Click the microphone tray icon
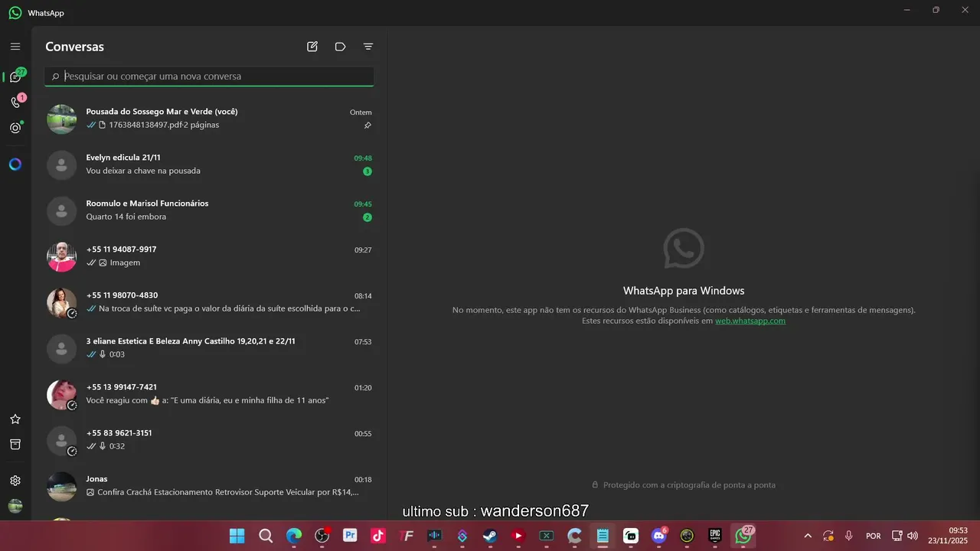This screenshot has width=980, height=551. 849,536
